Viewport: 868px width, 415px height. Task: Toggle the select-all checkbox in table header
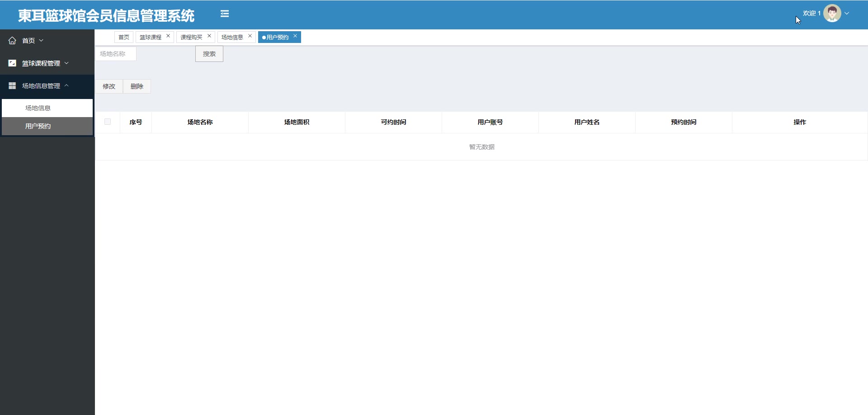coord(108,122)
